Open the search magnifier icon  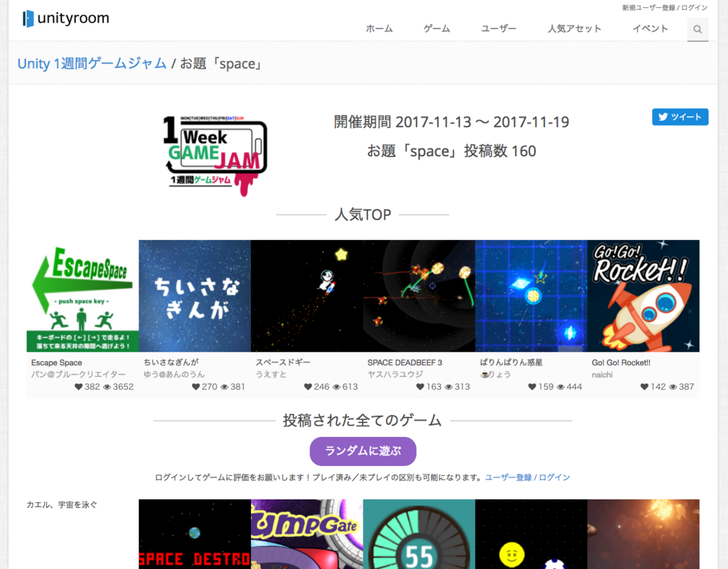(697, 29)
